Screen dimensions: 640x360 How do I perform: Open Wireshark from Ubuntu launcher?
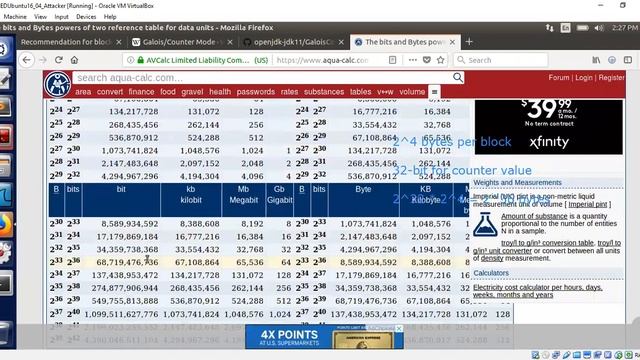[x=6, y=196]
